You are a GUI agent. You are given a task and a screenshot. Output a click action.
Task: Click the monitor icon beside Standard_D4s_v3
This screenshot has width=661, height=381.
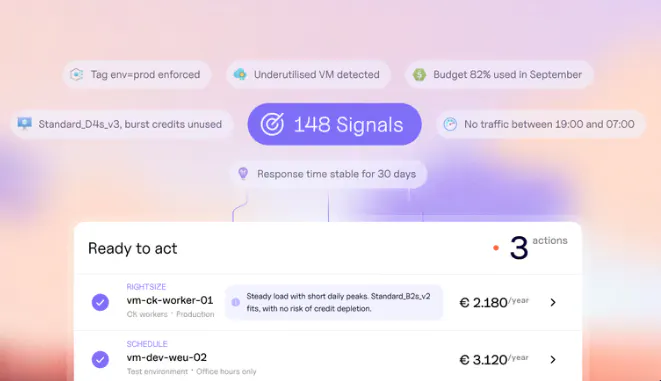click(x=24, y=123)
